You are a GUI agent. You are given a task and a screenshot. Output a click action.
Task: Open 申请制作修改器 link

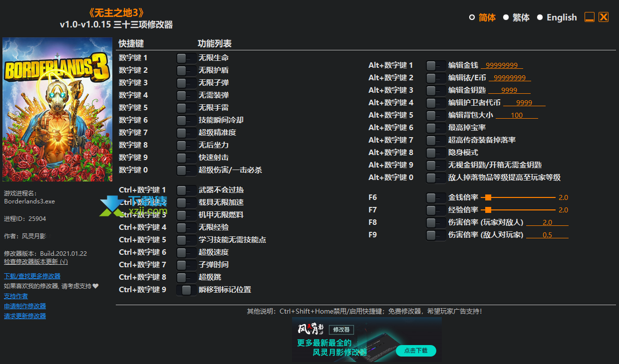coord(25,306)
